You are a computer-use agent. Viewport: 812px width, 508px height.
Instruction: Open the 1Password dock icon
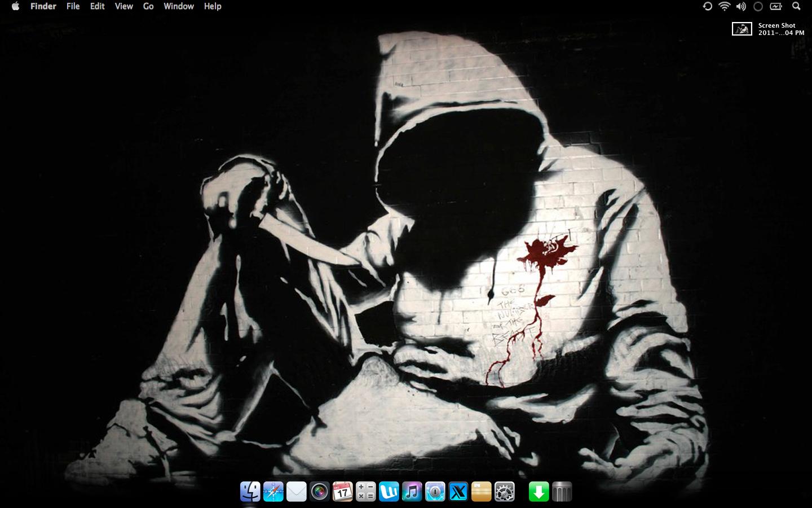pos(435,492)
